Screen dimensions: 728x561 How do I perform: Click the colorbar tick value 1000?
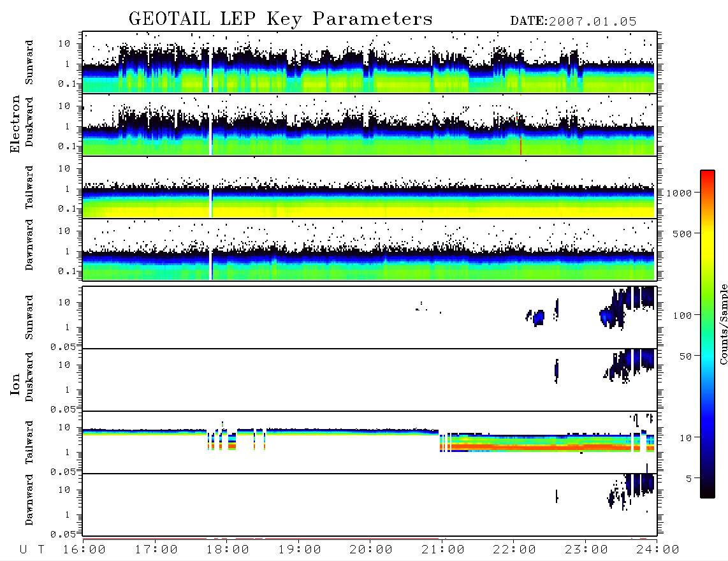(x=679, y=193)
